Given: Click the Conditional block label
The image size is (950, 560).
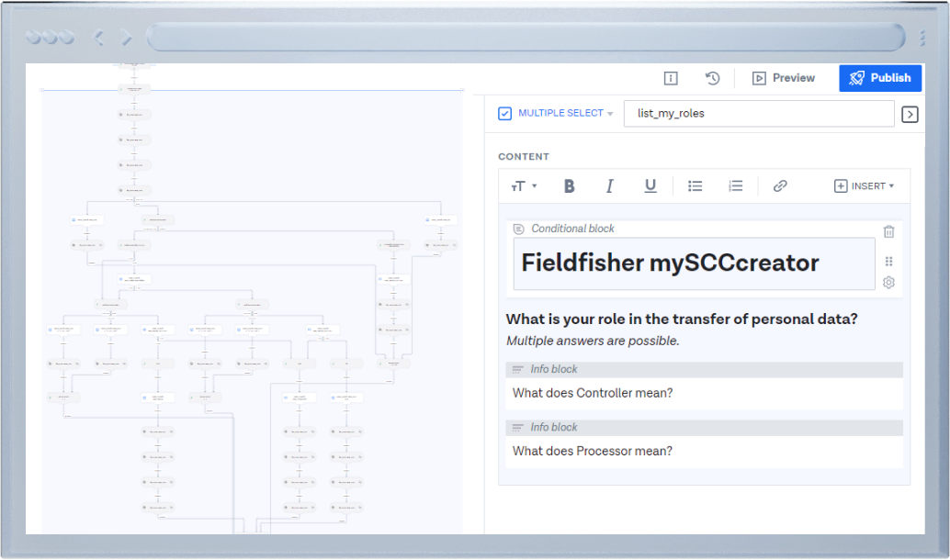Looking at the screenshot, I should (572, 229).
